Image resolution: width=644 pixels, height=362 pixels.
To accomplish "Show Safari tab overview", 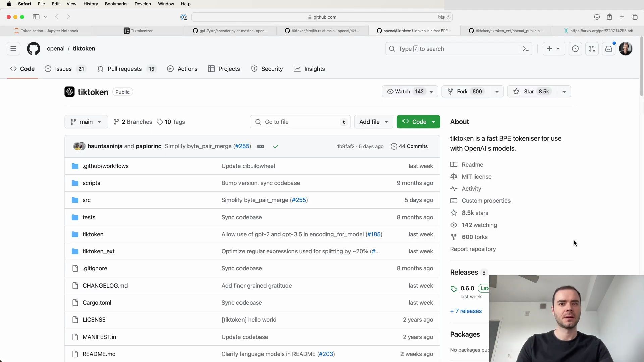I will click(x=634, y=17).
